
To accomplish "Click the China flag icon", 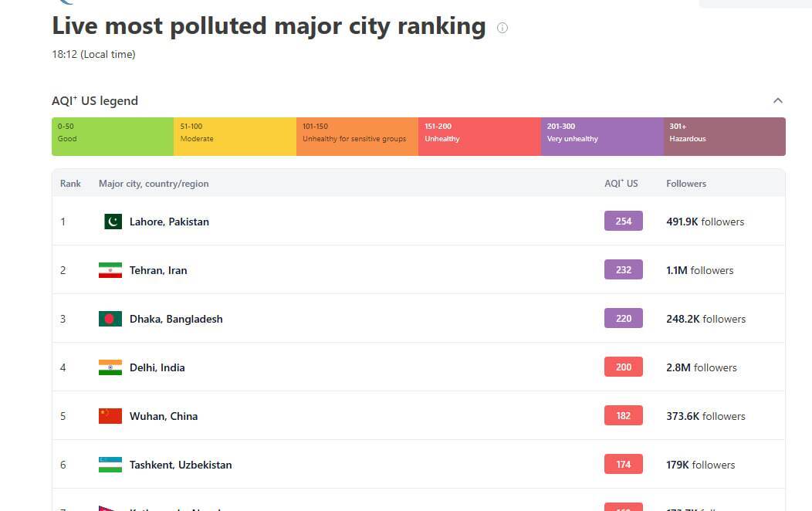I will (x=110, y=416).
